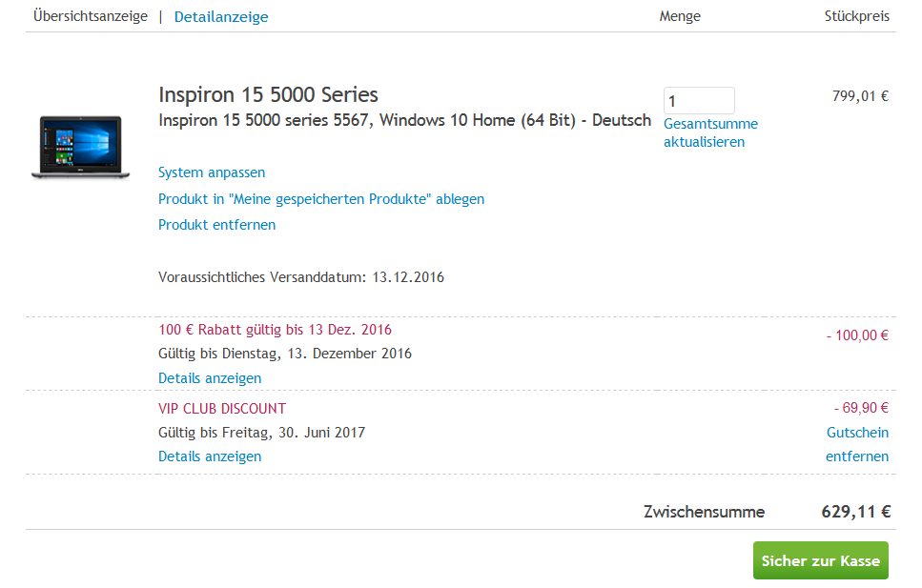Open System anpassen link

(x=212, y=172)
